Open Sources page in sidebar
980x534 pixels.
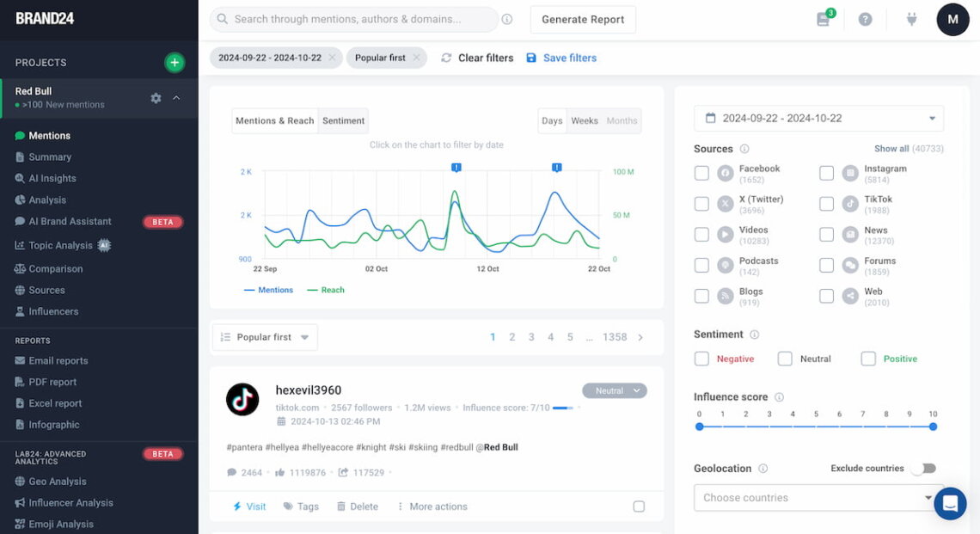[47, 290]
